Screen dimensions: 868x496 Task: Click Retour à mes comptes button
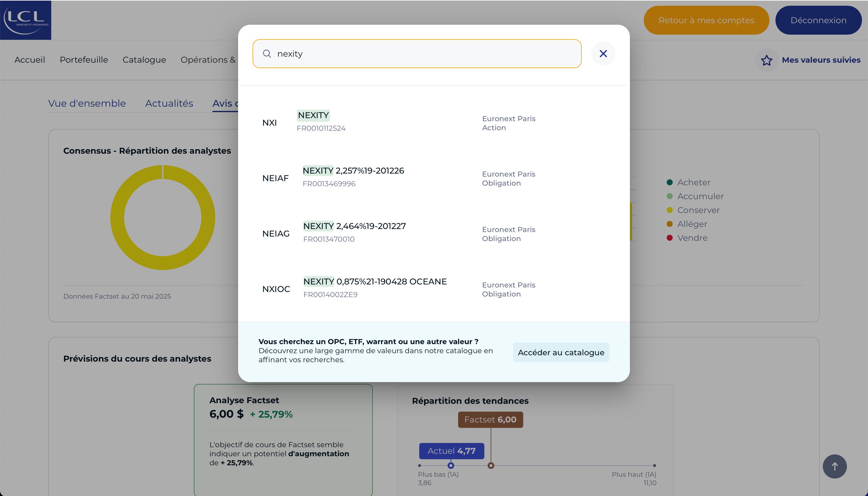coord(706,20)
